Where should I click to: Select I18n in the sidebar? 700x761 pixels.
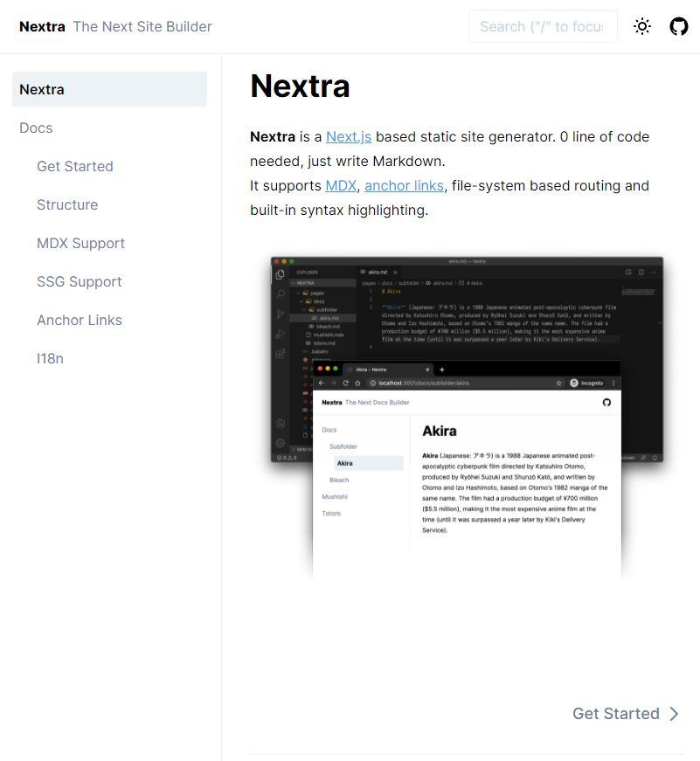[x=50, y=358]
